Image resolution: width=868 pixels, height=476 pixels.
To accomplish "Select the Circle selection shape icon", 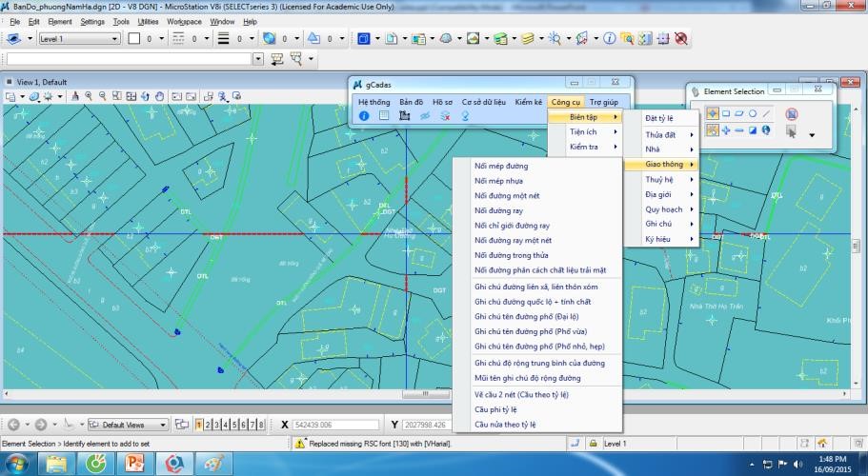I will (753, 113).
